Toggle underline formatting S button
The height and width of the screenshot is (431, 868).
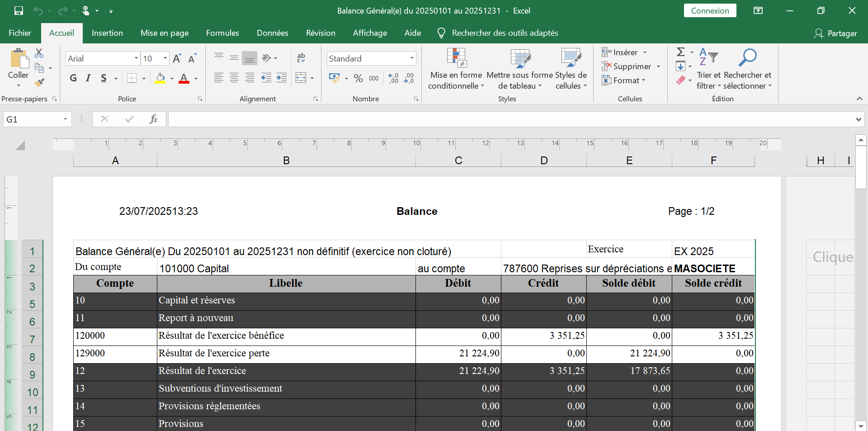pos(104,78)
